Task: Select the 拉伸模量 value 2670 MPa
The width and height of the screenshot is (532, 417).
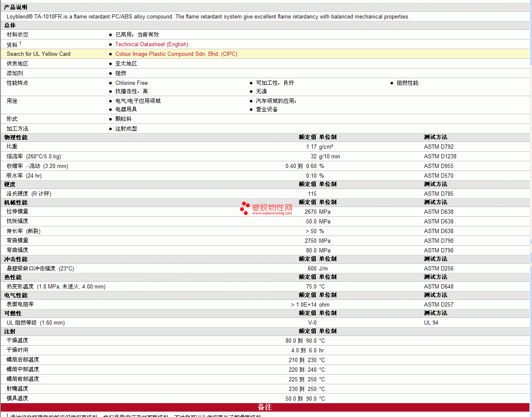Action: pos(317,212)
